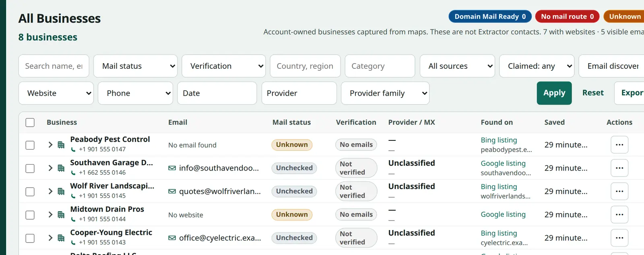Click the Provider / MX column header
Screen dimensions: 644x255
coord(411,122)
